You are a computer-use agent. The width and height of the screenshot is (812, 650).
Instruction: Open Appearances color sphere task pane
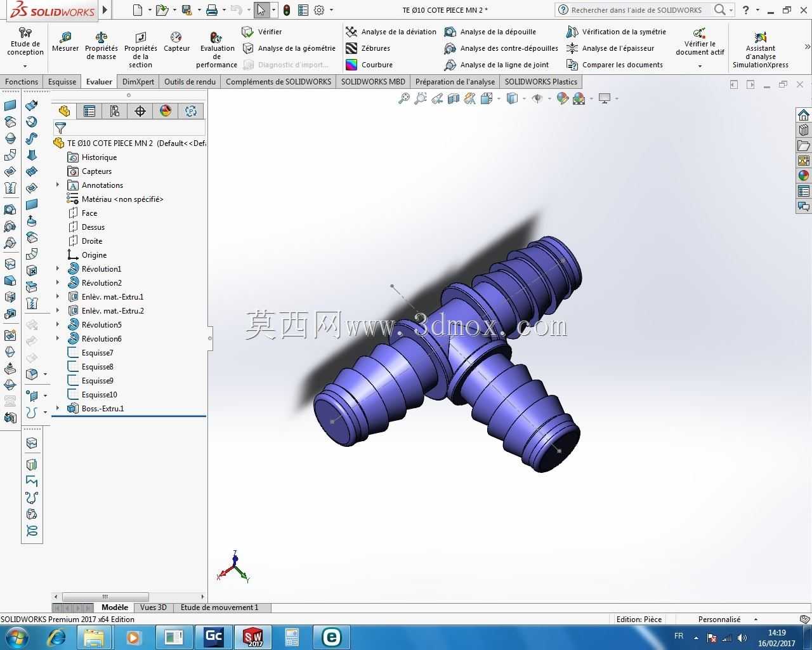point(804,176)
